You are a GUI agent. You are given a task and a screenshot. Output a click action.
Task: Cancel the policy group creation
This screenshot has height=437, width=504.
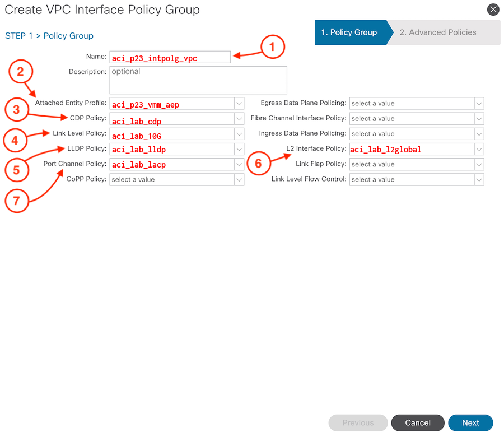[x=418, y=423]
